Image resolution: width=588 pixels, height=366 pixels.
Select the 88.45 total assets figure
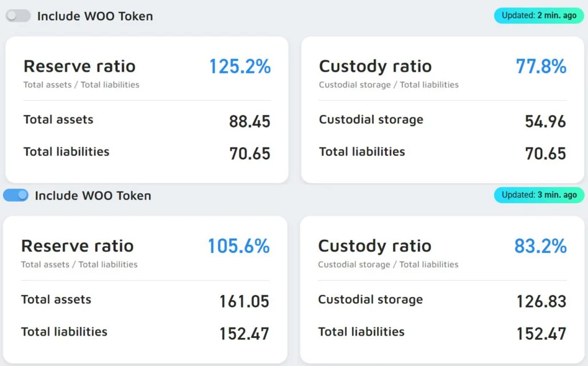click(249, 122)
